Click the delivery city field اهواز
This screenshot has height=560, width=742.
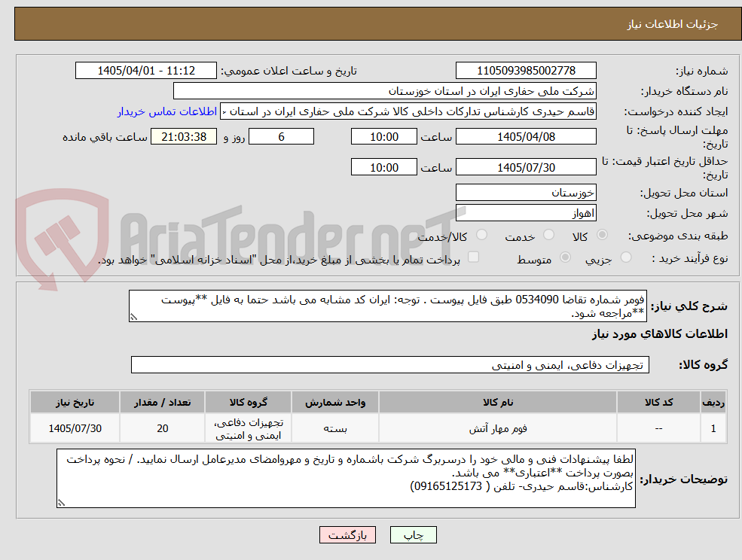(526, 213)
